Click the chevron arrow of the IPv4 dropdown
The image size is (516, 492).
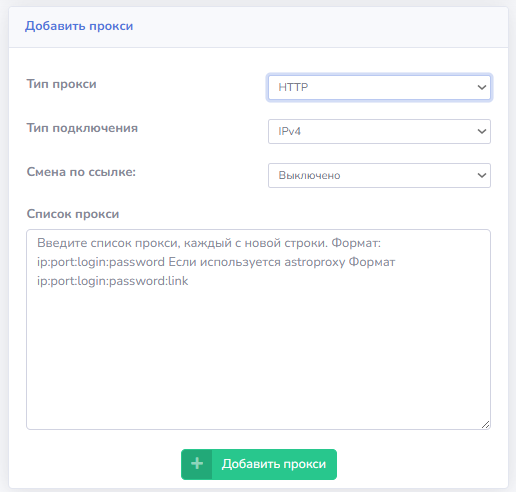coord(482,131)
